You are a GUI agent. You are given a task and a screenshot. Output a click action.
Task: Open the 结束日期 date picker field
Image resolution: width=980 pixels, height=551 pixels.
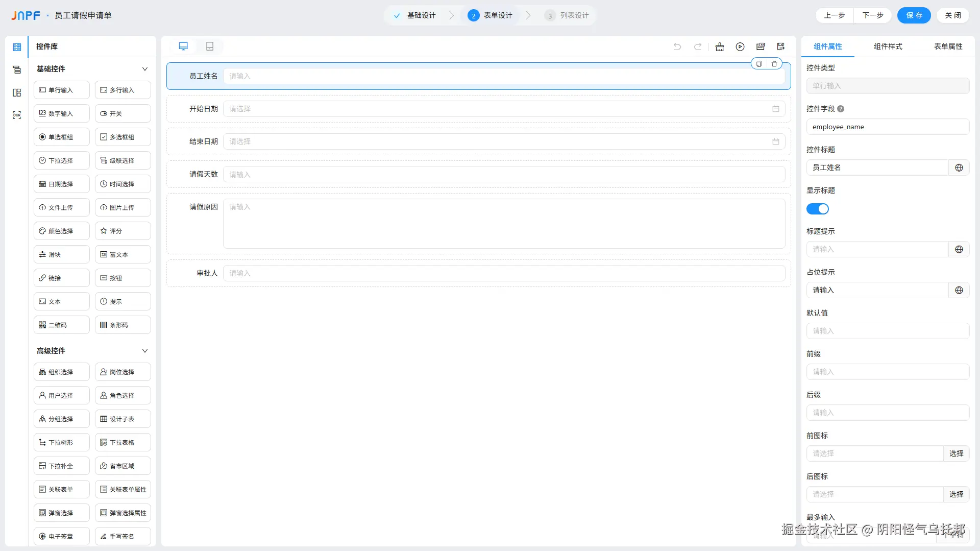coord(504,141)
